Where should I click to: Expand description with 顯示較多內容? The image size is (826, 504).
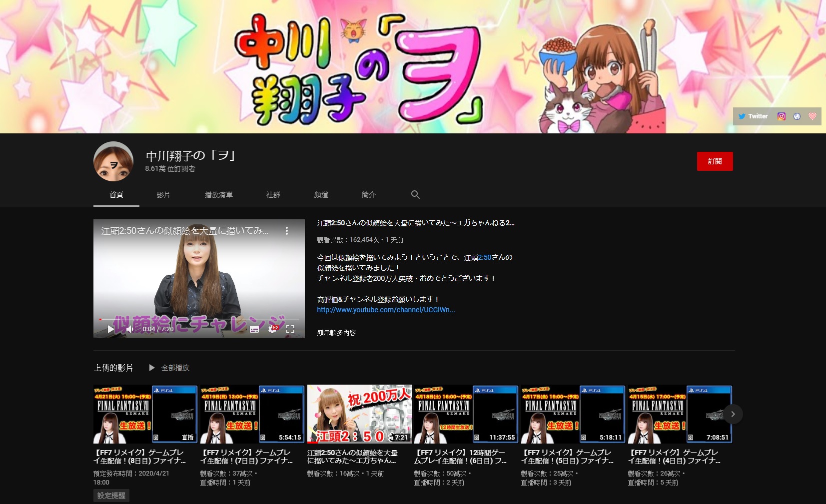(x=336, y=333)
